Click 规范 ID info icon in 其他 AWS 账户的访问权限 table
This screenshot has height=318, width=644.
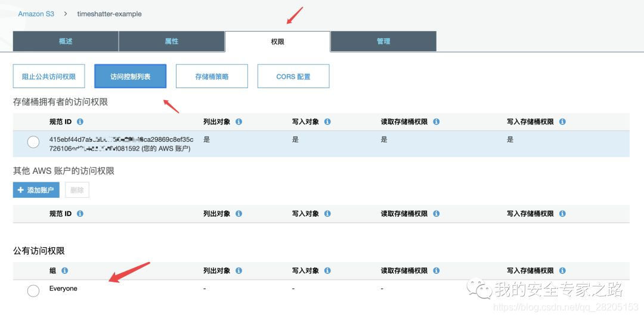80,214
